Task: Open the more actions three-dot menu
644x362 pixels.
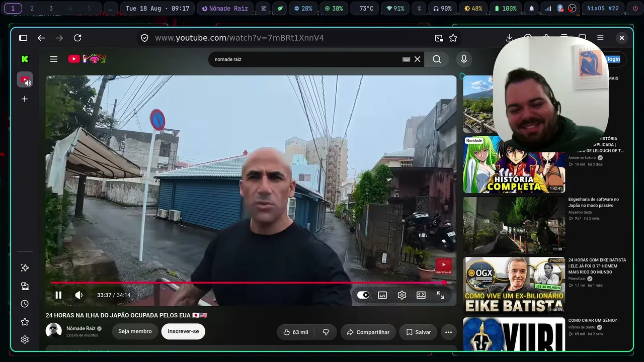Action: 448,332
